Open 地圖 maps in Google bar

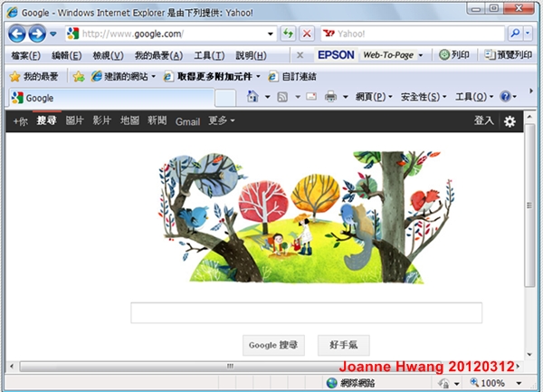point(129,120)
